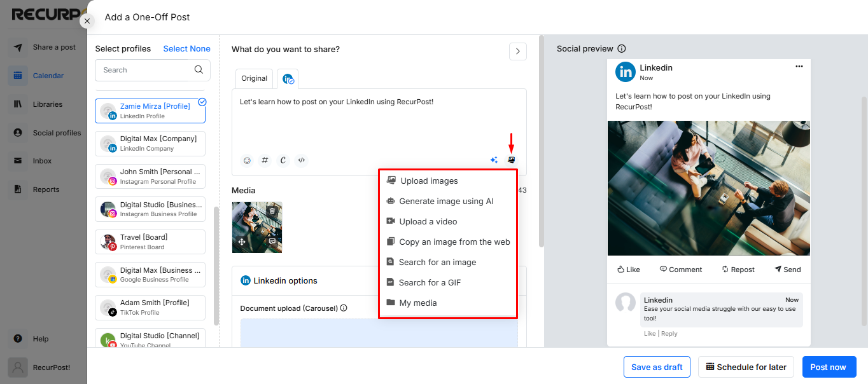Open Help question mark icon

point(18,339)
